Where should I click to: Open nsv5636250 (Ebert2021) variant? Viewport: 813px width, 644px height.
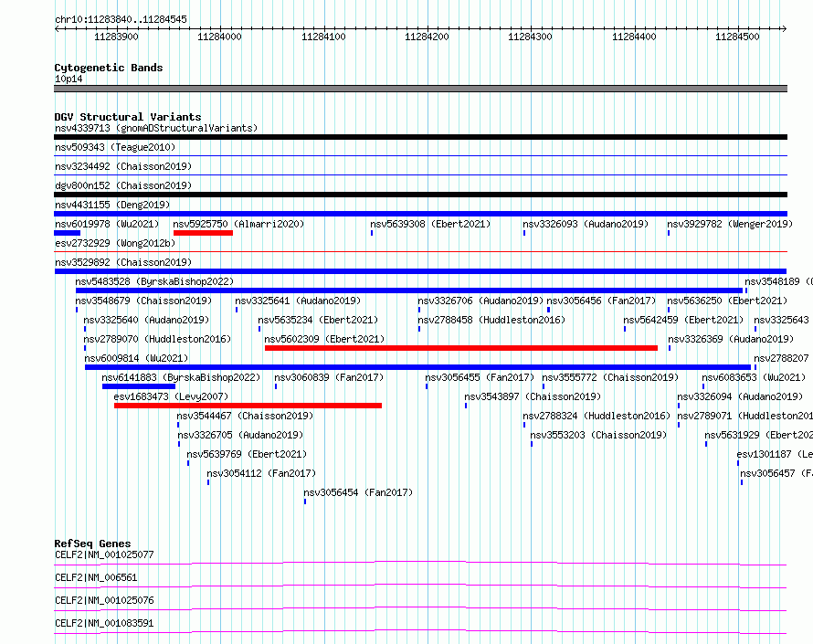(727, 301)
